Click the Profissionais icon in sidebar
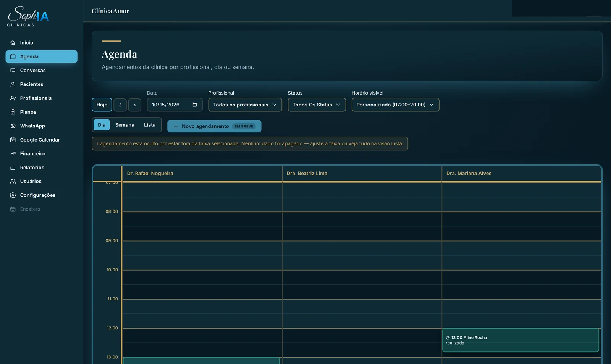 click(13, 98)
